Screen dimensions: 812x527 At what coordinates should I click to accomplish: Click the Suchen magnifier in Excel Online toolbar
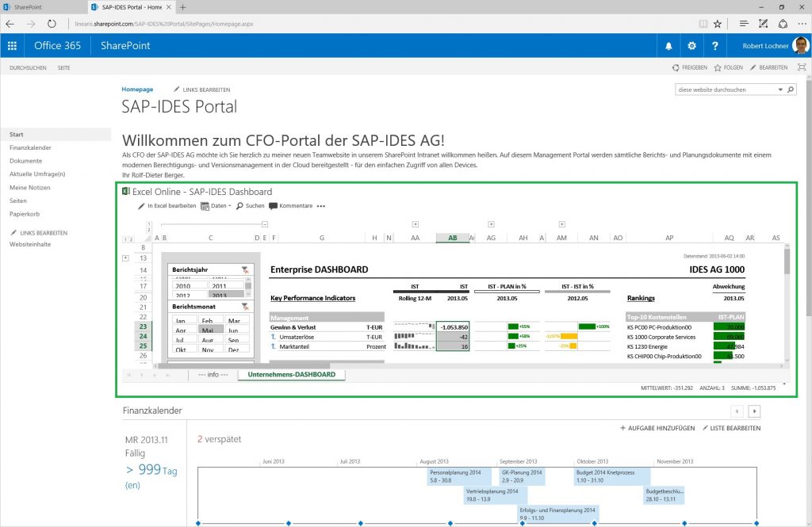(239, 206)
